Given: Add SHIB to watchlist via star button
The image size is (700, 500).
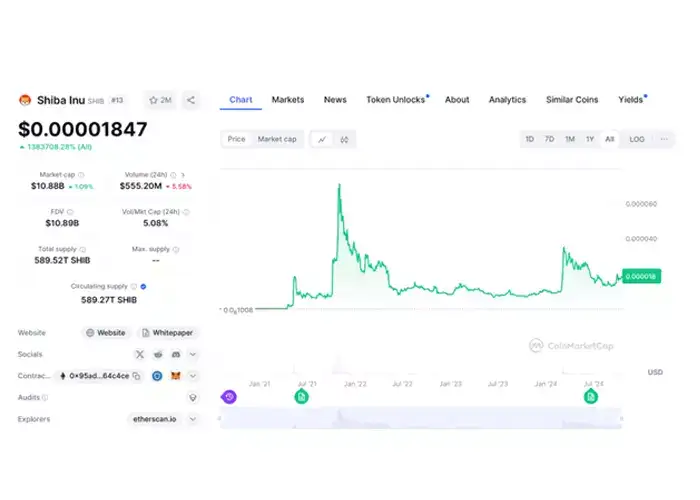Looking at the screenshot, I should pos(160,100).
